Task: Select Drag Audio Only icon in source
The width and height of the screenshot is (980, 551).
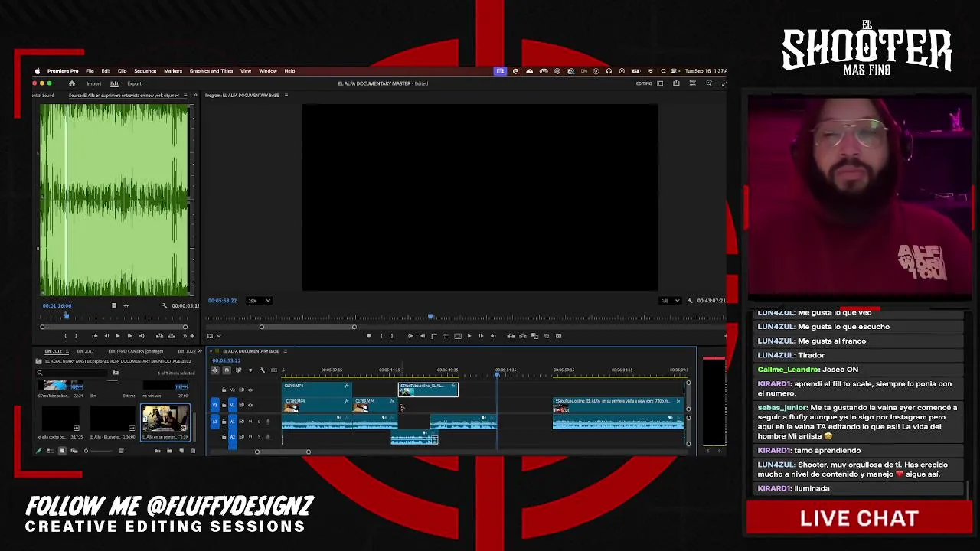Action: [126, 306]
